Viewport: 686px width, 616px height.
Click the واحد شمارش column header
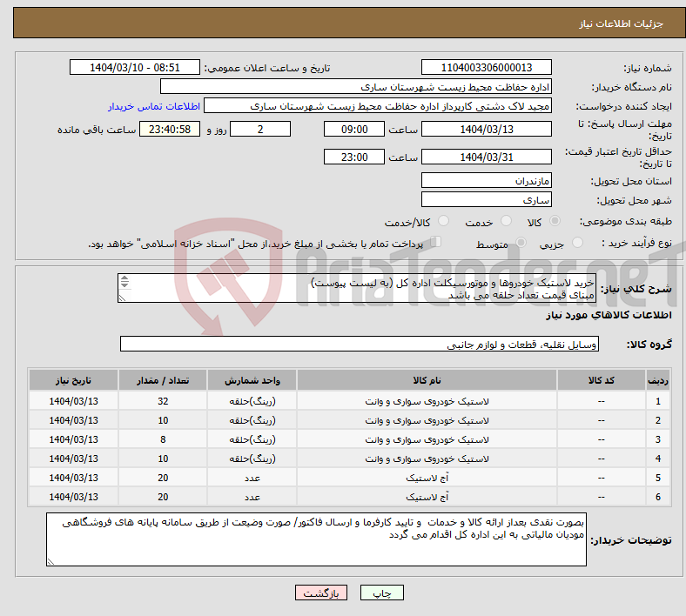tap(252, 380)
